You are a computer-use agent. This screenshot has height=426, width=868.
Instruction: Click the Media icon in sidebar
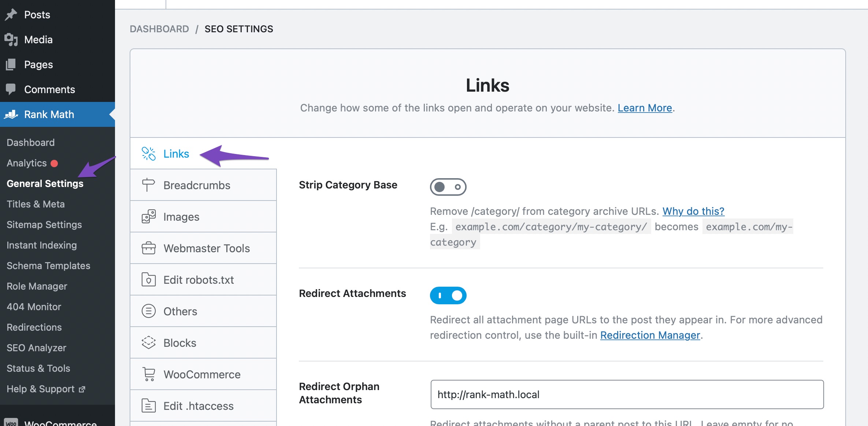tap(11, 40)
